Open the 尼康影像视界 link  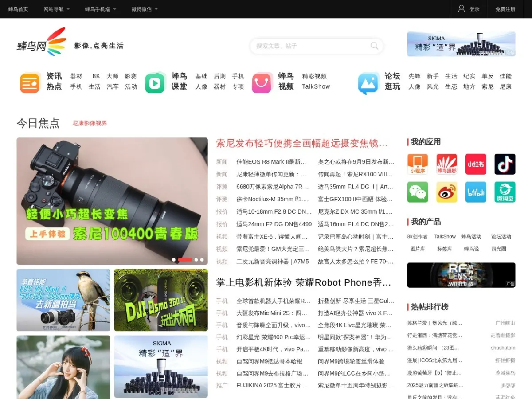pyautogui.click(x=90, y=123)
